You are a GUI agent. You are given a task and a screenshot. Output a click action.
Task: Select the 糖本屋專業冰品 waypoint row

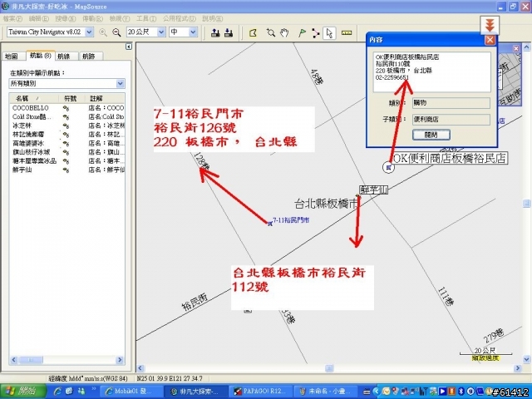(67, 161)
